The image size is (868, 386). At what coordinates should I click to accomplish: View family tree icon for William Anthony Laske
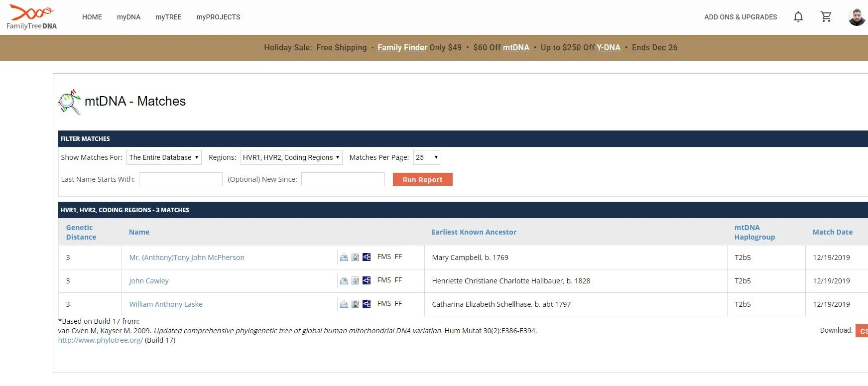pyautogui.click(x=367, y=304)
